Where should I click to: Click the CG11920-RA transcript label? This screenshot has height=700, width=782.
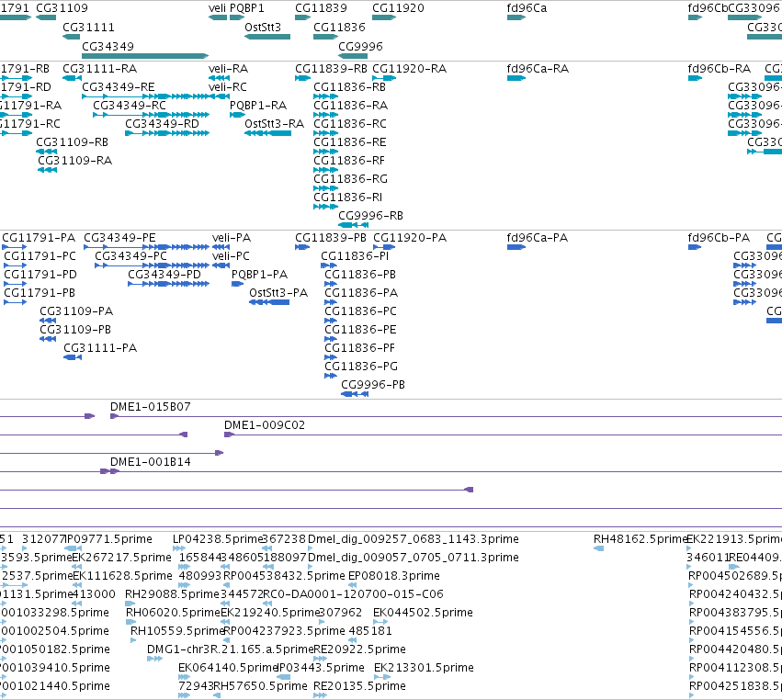click(410, 69)
